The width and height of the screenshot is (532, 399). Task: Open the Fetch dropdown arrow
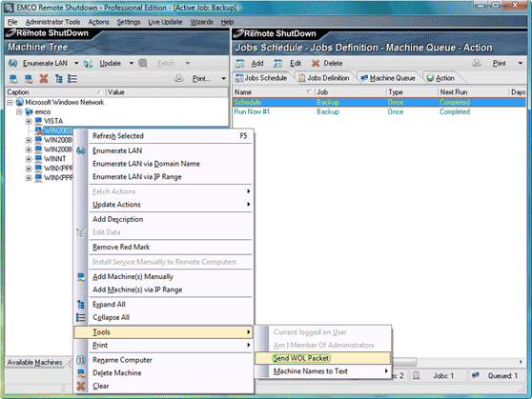coord(187,64)
